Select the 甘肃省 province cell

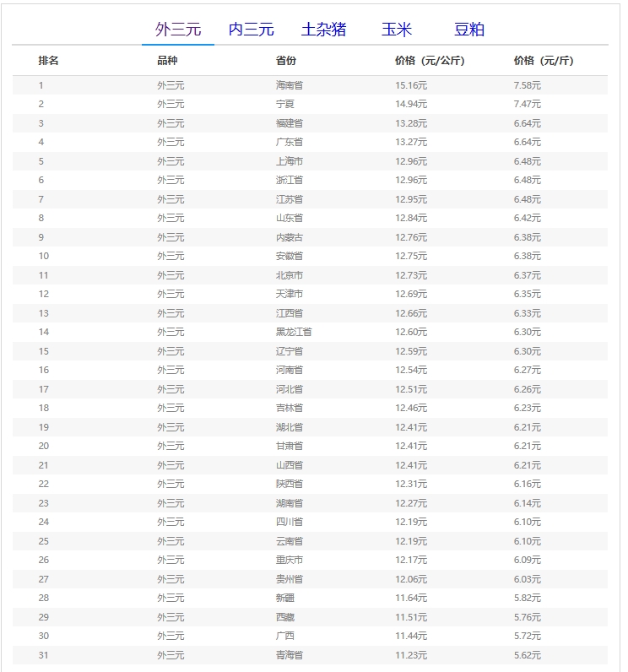[x=290, y=446]
